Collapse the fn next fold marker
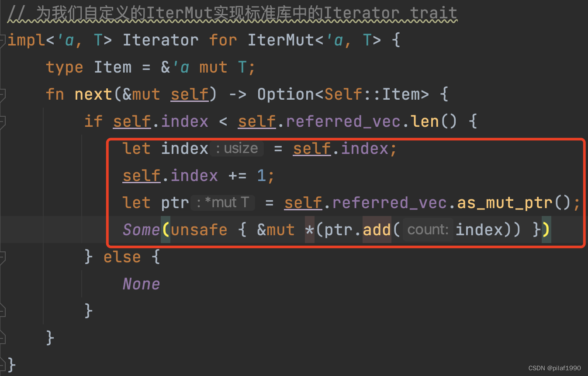588x376 pixels. click(x=2, y=94)
